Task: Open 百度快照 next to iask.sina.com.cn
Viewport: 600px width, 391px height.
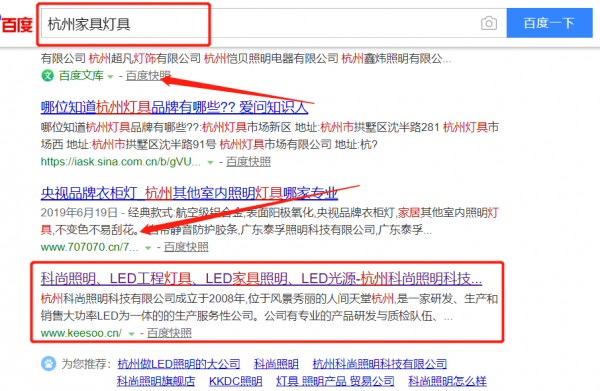Action: (248, 162)
